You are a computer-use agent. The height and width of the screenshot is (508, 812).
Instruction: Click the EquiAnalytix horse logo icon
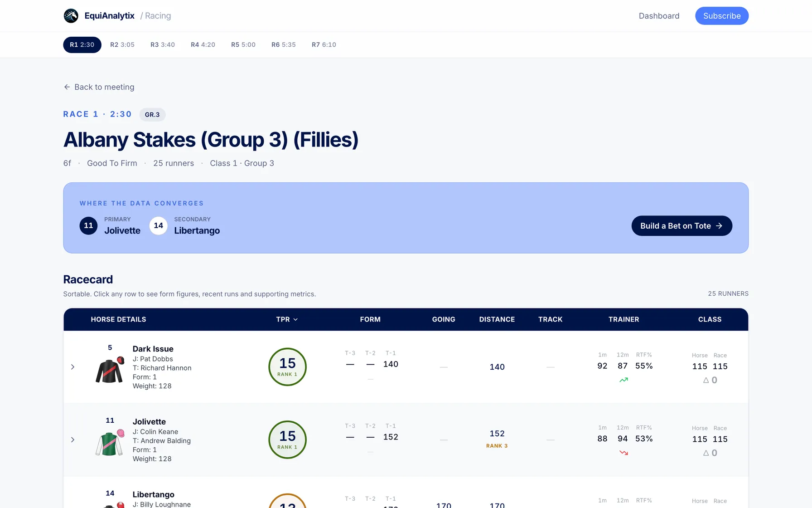pos(71,16)
